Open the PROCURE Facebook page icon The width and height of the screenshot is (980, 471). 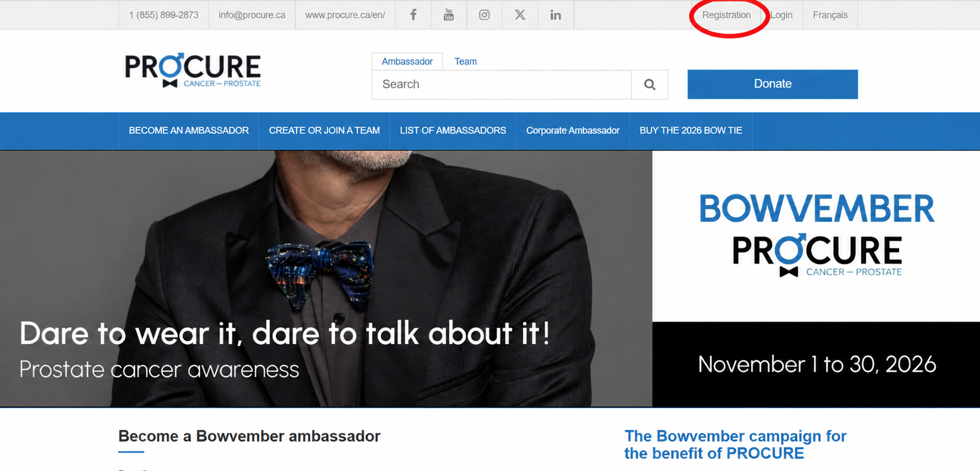(x=413, y=15)
